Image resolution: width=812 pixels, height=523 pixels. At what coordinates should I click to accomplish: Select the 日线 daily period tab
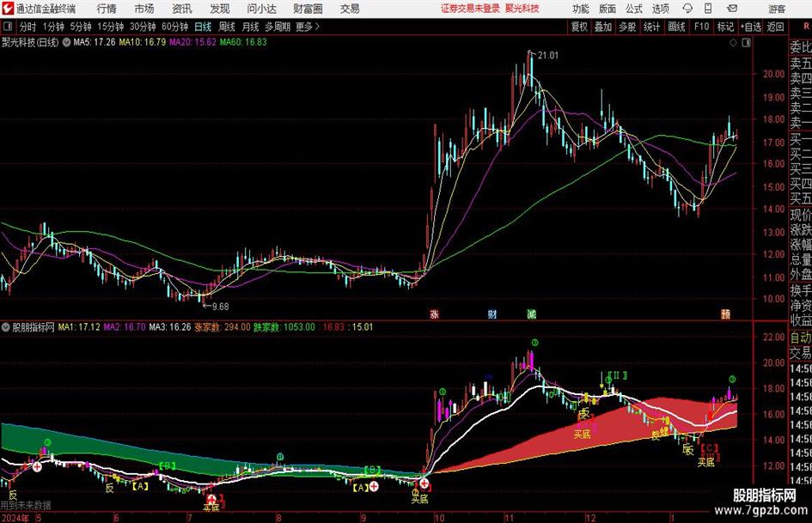click(203, 27)
